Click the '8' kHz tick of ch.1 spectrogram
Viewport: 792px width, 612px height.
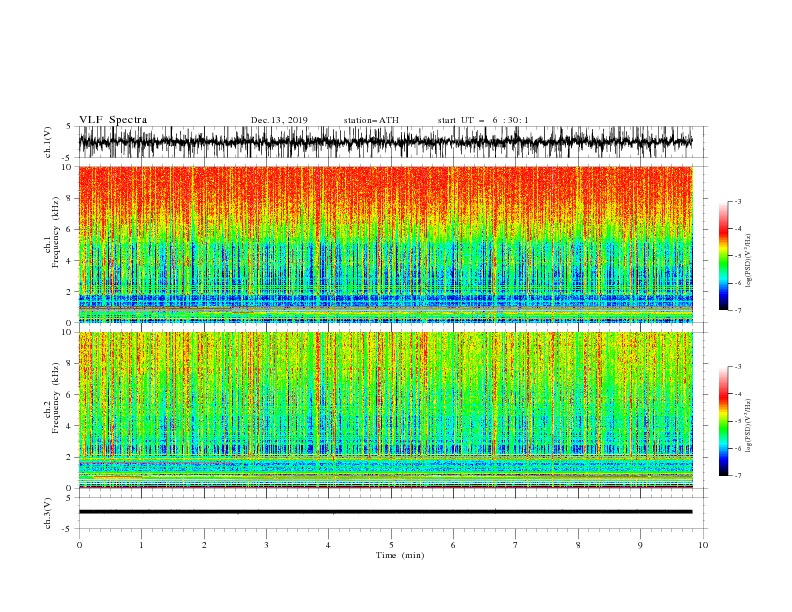tap(69, 198)
